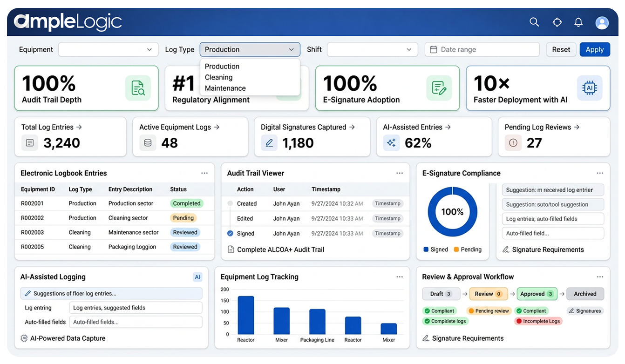Select the Signed radio marker in Audit Trail
Screen dimensions: 625x364
coord(230,233)
